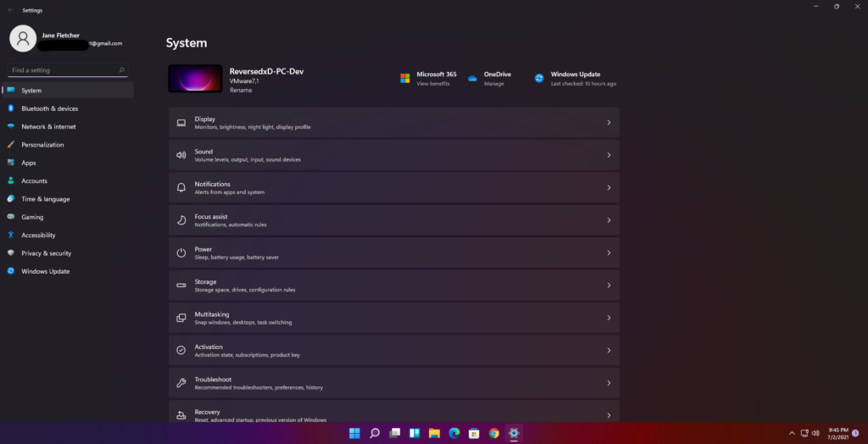The image size is (868, 444).
Task: Launch Microsoft Edge from the taskbar
Action: 454,433
